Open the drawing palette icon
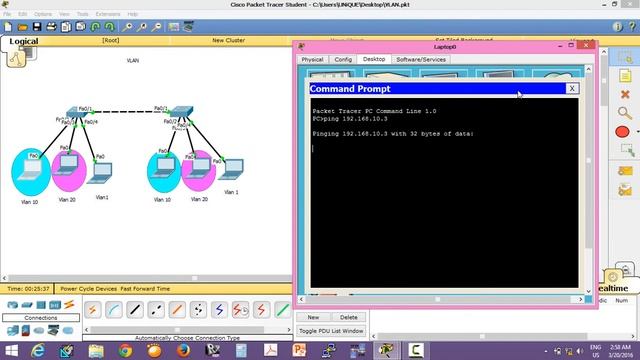Image resolution: width=640 pixels, height=360 pixels. click(x=174, y=27)
